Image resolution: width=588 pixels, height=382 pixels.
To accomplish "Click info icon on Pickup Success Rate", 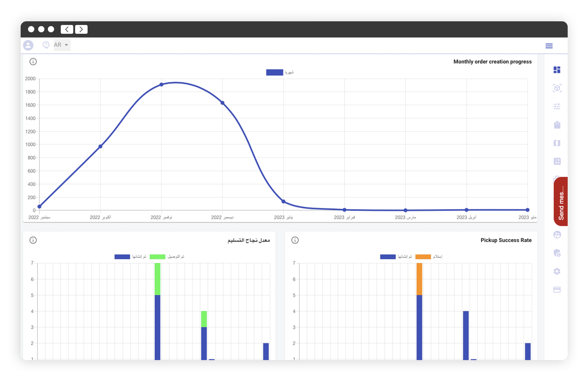I will pos(295,240).
